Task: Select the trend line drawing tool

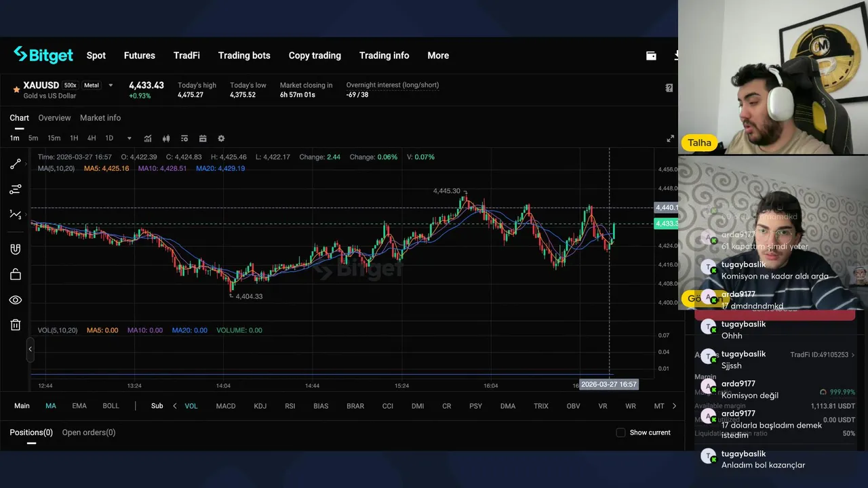Action: point(16,164)
